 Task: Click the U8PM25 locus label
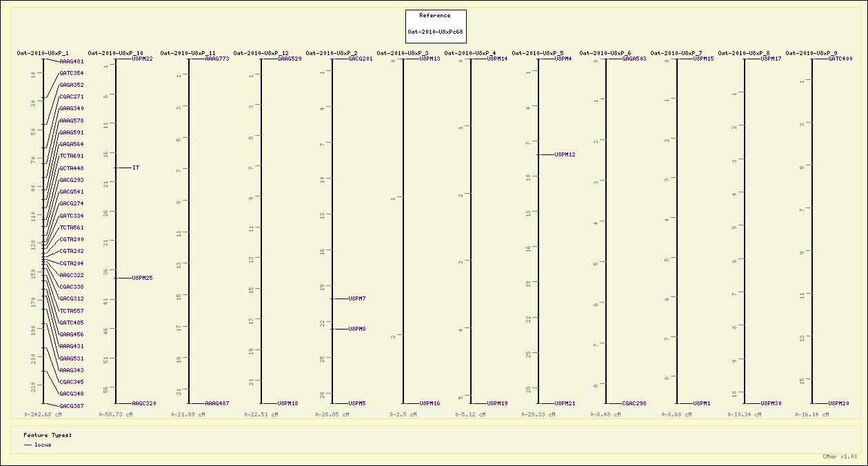pyautogui.click(x=143, y=278)
